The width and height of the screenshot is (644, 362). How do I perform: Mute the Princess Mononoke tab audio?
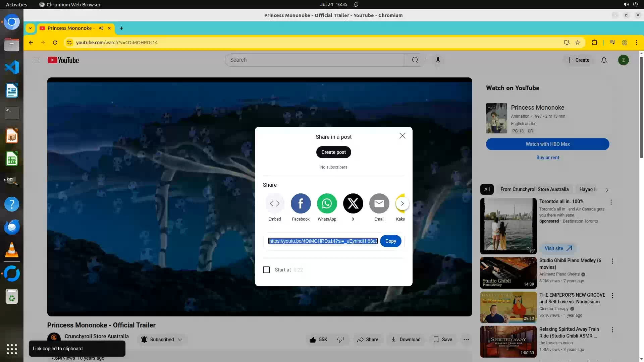click(x=101, y=28)
